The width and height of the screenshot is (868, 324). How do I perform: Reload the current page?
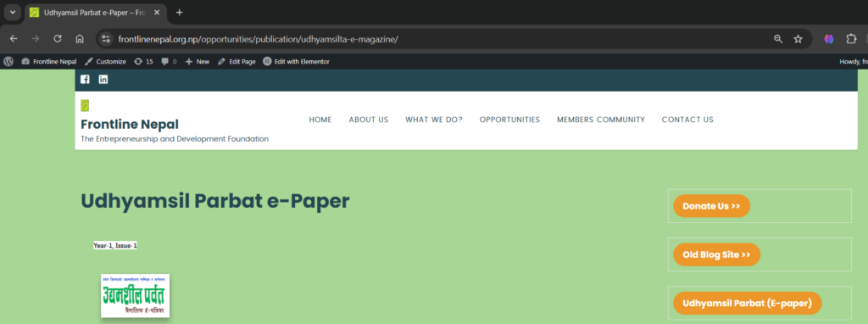tap(58, 39)
